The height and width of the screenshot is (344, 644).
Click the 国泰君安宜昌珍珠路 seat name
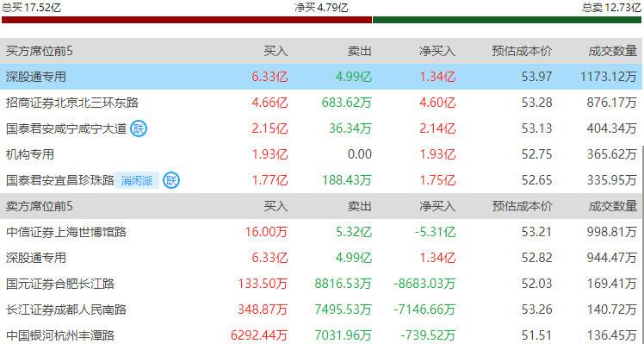[60, 180]
